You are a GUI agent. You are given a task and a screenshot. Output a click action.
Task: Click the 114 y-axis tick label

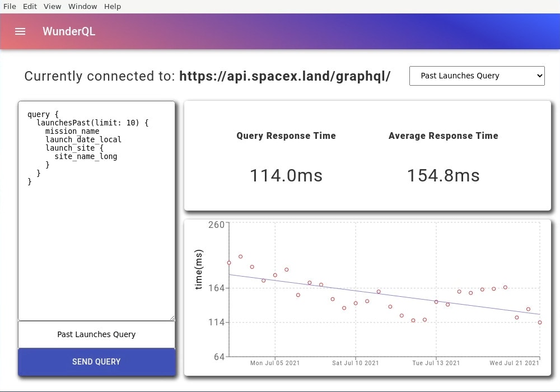coord(216,323)
